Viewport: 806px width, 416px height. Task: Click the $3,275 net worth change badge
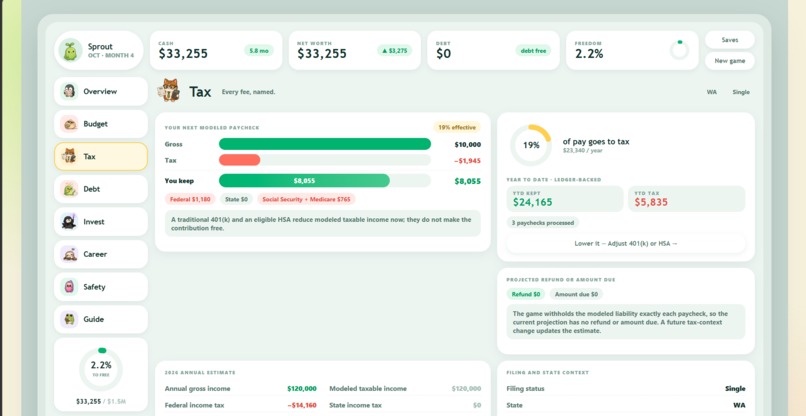394,50
